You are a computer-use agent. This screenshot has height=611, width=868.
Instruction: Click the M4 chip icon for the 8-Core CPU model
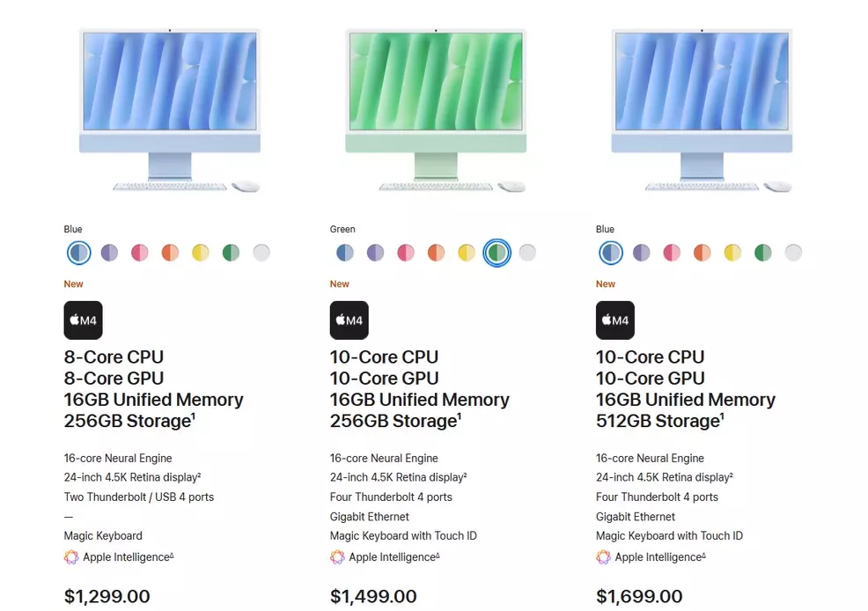83,320
